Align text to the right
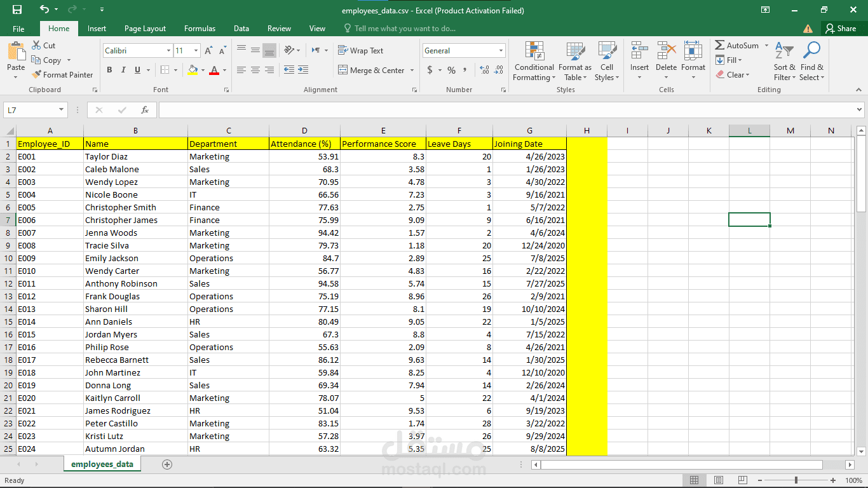 (269, 70)
